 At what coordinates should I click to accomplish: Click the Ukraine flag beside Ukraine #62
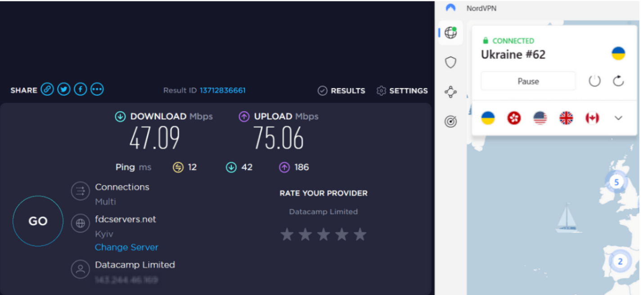pos(618,54)
